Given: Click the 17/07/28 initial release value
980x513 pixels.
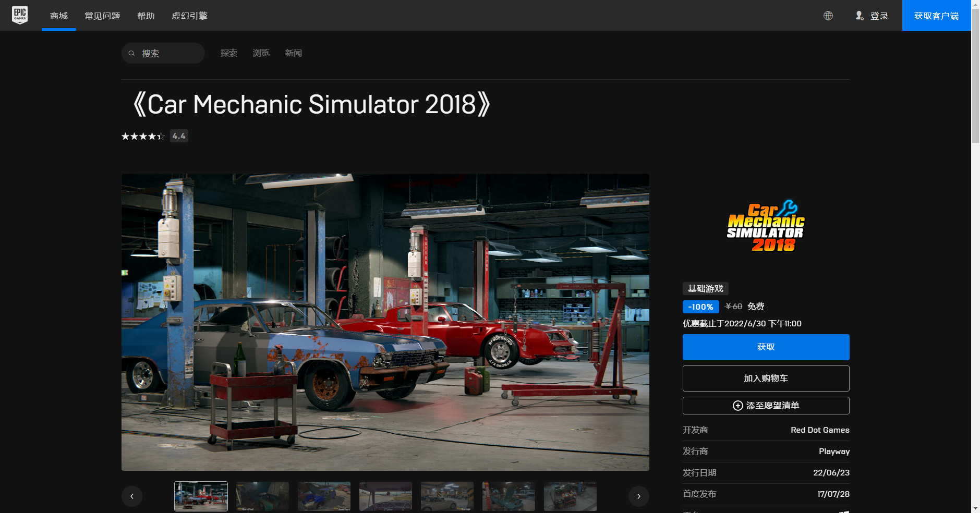Looking at the screenshot, I should (x=833, y=494).
